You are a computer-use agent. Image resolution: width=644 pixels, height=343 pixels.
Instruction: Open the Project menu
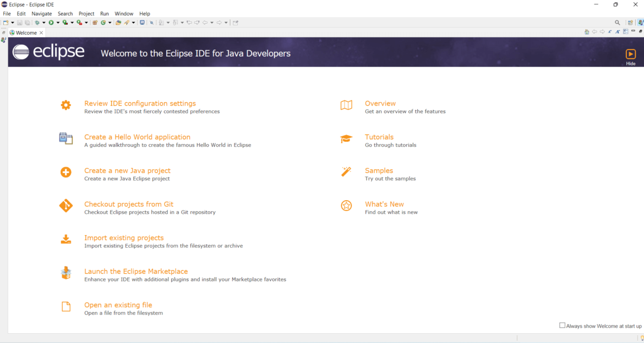(86, 13)
